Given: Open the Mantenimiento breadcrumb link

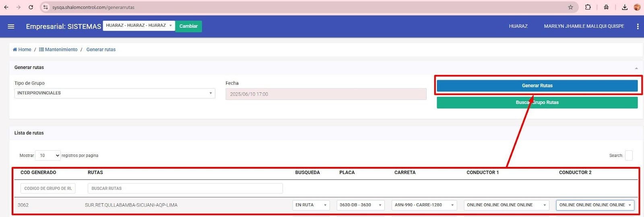Looking at the screenshot, I should click(58, 50).
